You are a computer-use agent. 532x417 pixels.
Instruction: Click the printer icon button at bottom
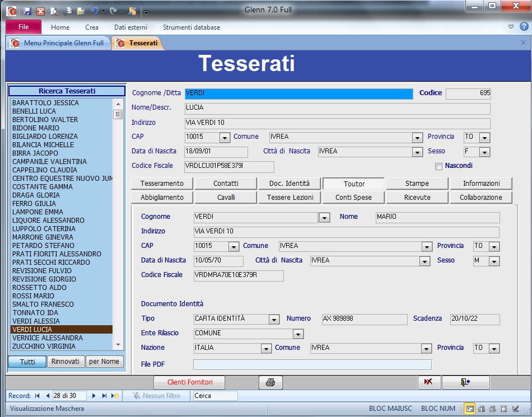tap(270, 382)
